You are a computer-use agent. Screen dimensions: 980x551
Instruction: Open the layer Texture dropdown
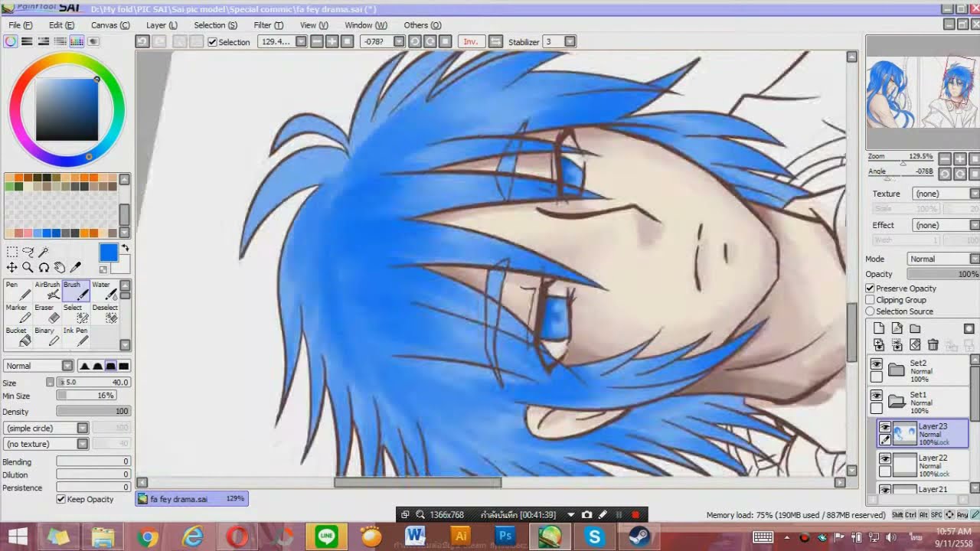(x=946, y=194)
